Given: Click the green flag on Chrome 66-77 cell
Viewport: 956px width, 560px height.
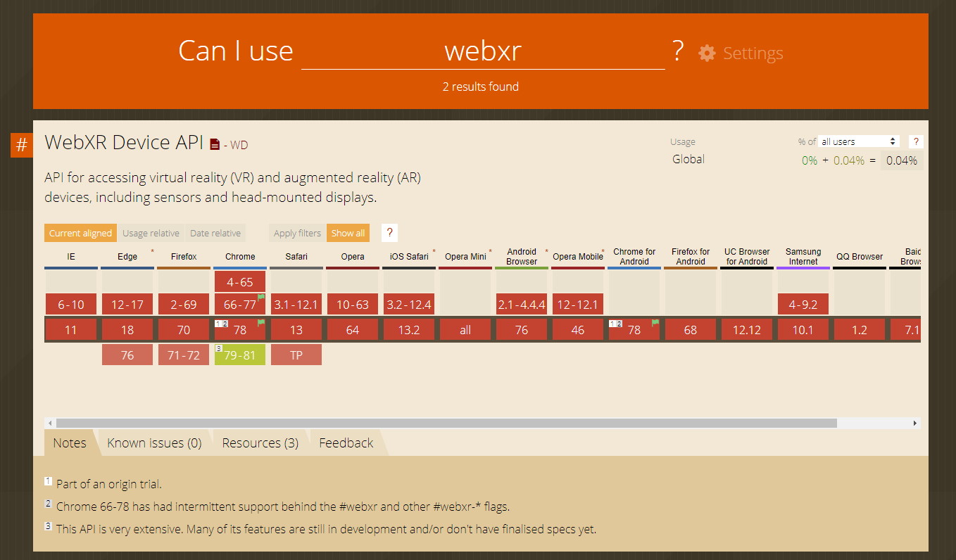Looking at the screenshot, I should (260, 298).
